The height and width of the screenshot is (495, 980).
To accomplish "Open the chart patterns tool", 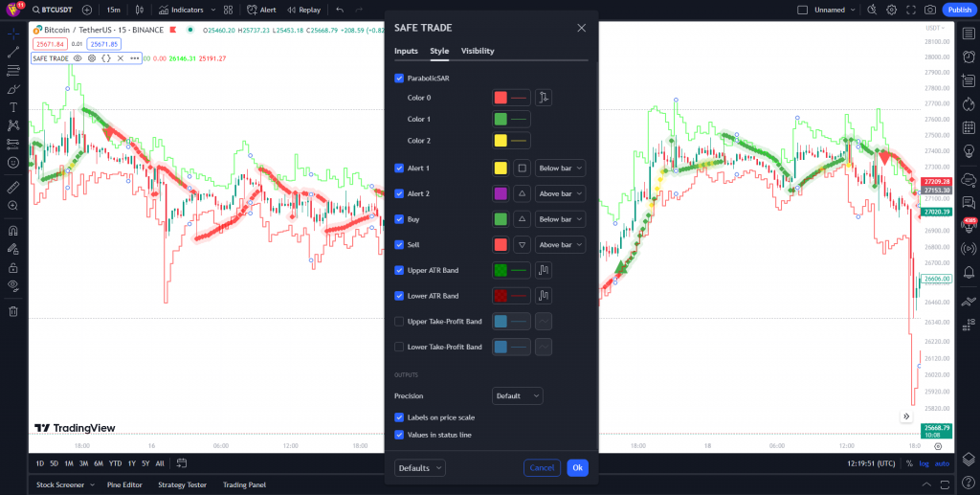I will [x=13, y=125].
